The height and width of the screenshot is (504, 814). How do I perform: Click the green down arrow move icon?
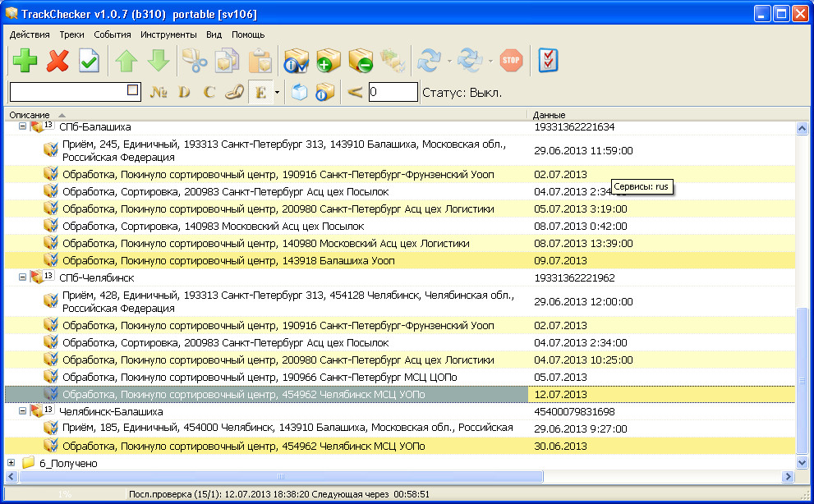pos(158,61)
